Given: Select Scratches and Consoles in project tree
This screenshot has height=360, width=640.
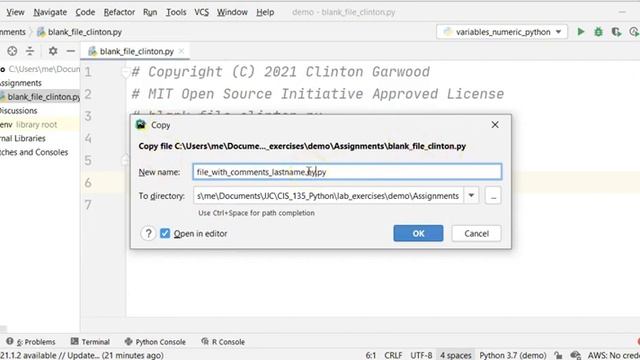Looking at the screenshot, I should click(x=34, y=152).
